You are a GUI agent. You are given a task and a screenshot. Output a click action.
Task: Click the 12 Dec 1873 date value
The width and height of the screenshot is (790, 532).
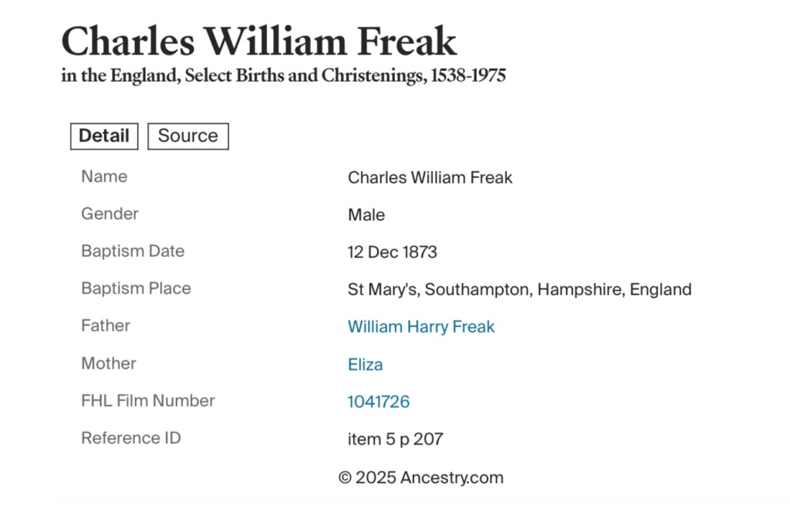(x=392, y=252)
